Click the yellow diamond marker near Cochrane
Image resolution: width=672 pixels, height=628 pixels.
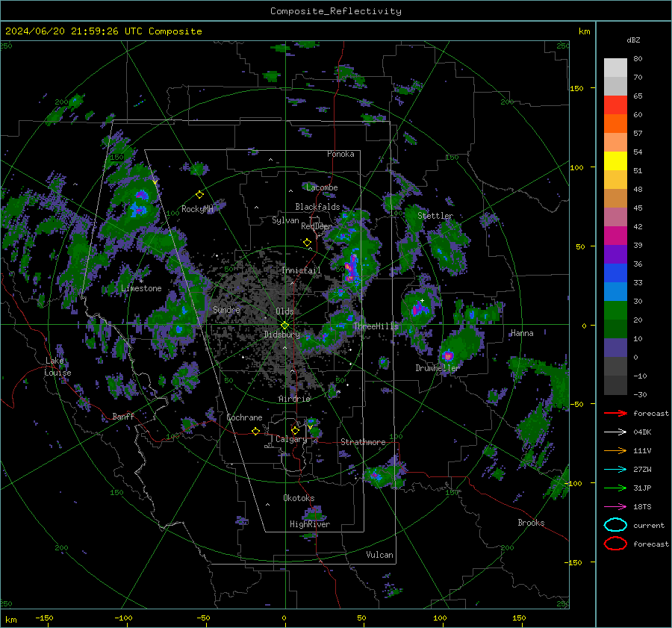click(255, 431)
